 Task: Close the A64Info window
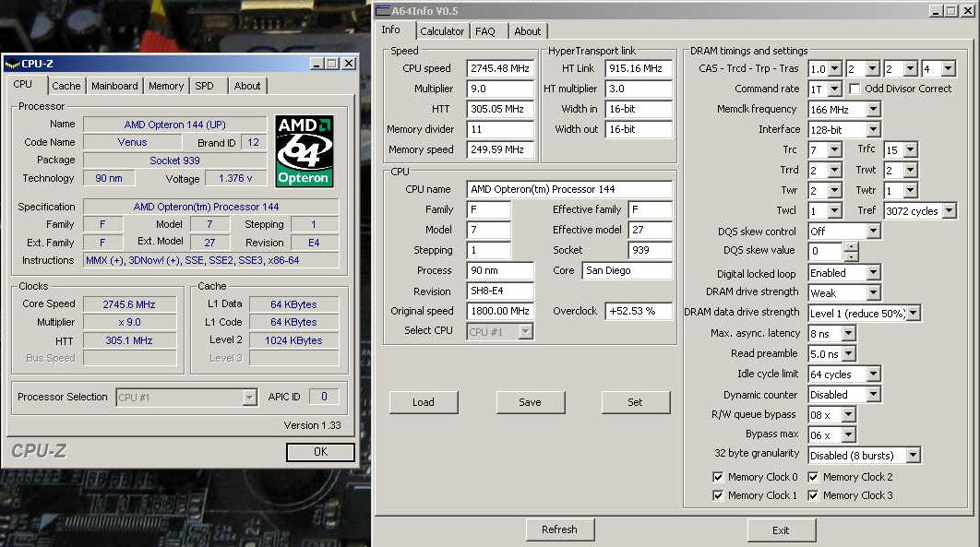pos(965,11)
